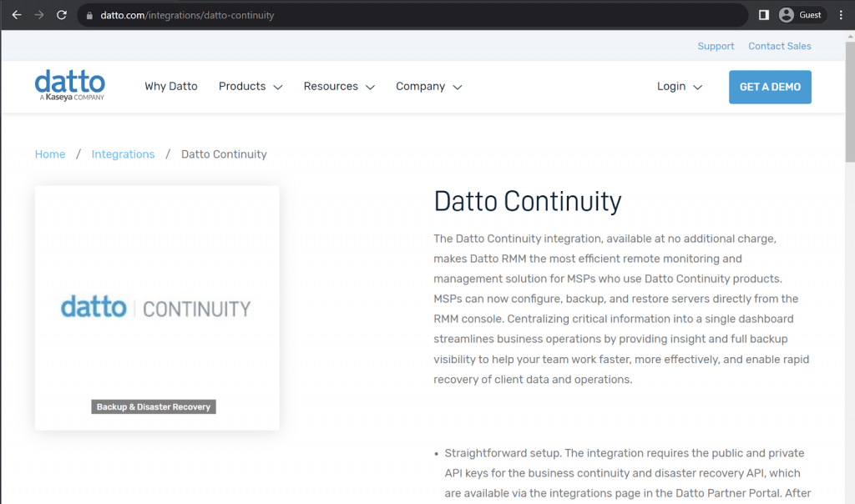
Task: Expand the Company dropdown menu
Action: click(428, 87)
